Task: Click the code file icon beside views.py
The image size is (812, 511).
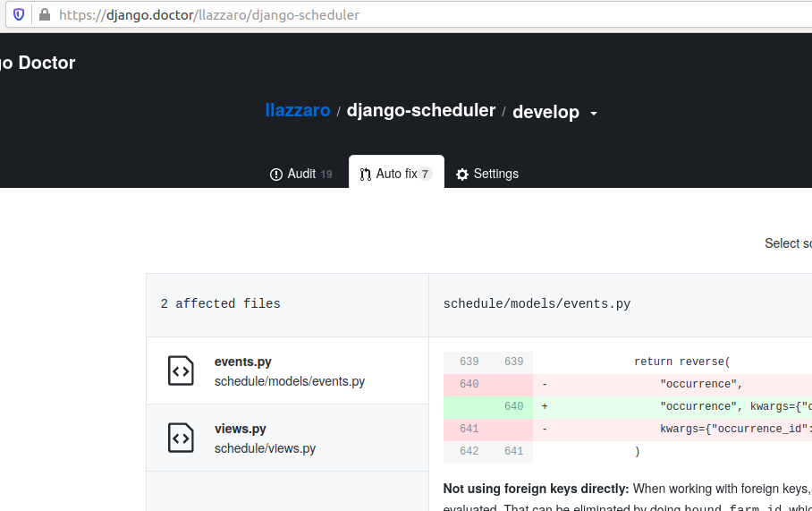Action: 181,438
